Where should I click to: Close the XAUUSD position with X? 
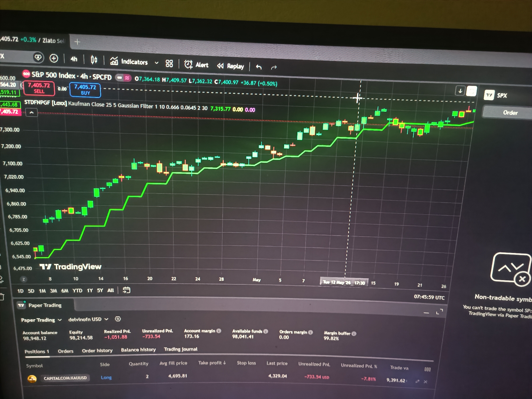(425, 382)
